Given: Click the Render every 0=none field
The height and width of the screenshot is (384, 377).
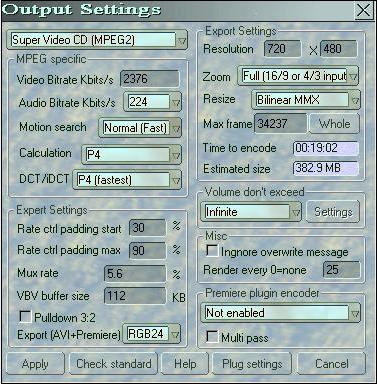Looking at the screenshot, I should pyautogui.click(x=342, y=270).
